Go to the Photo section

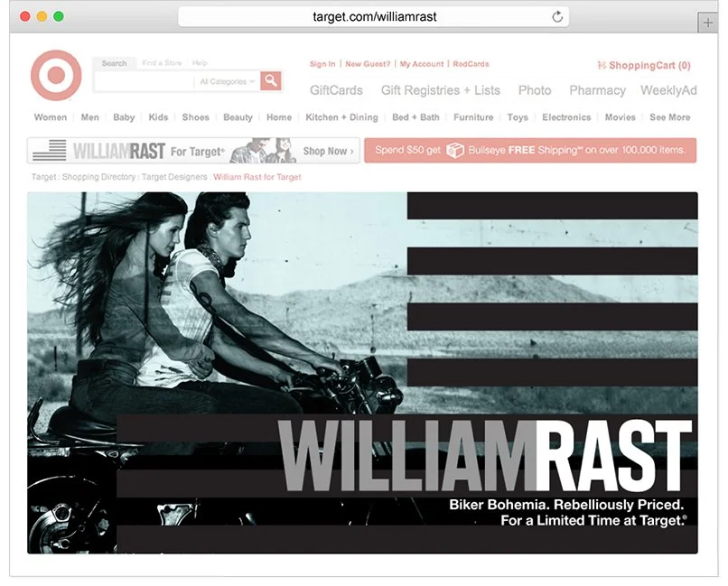point(535,90)
